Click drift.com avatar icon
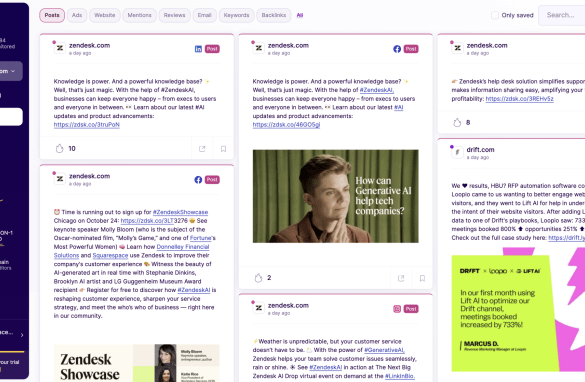 click(457, 152)
